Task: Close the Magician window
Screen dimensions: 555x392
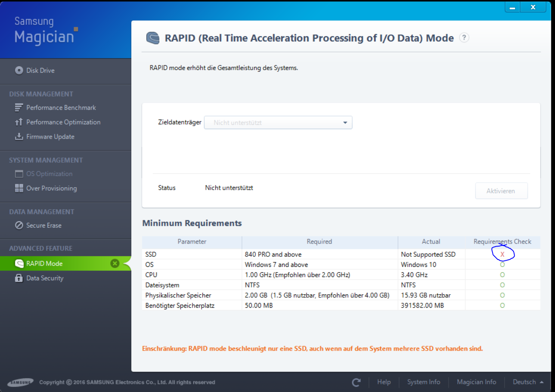Action: click(x=533, y=7)
